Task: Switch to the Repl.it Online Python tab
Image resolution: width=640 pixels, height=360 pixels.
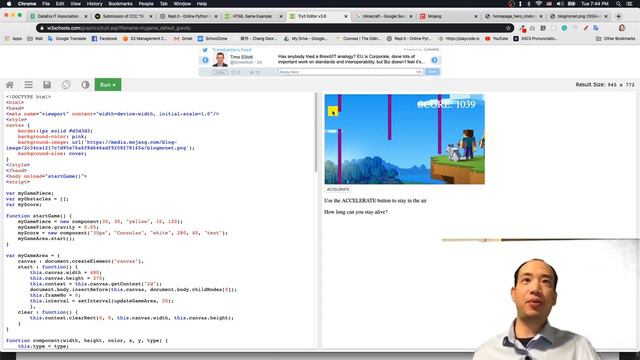Action: tap(188, 16)
